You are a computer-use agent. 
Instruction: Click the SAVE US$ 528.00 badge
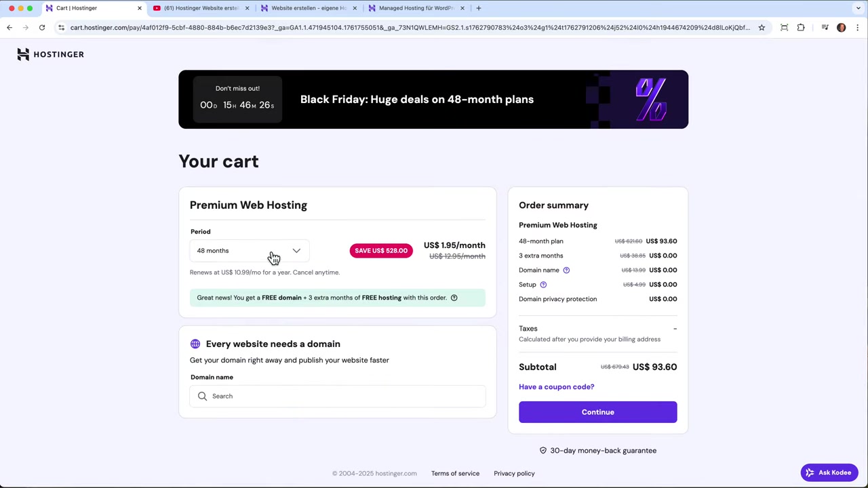coord(381,251)
